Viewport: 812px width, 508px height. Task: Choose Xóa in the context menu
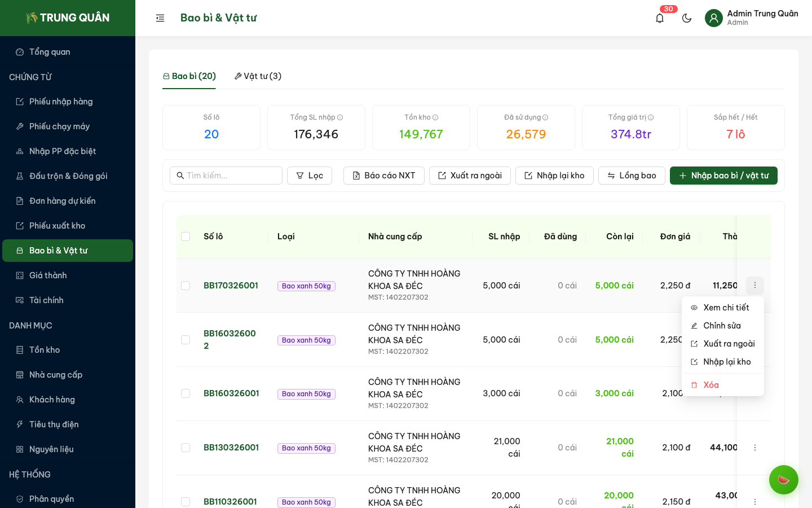click(x=723, y=385)
